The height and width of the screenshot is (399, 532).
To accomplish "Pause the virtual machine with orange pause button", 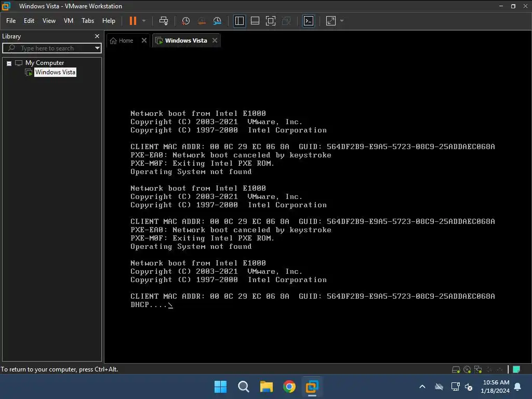I will tap(132, 21).
